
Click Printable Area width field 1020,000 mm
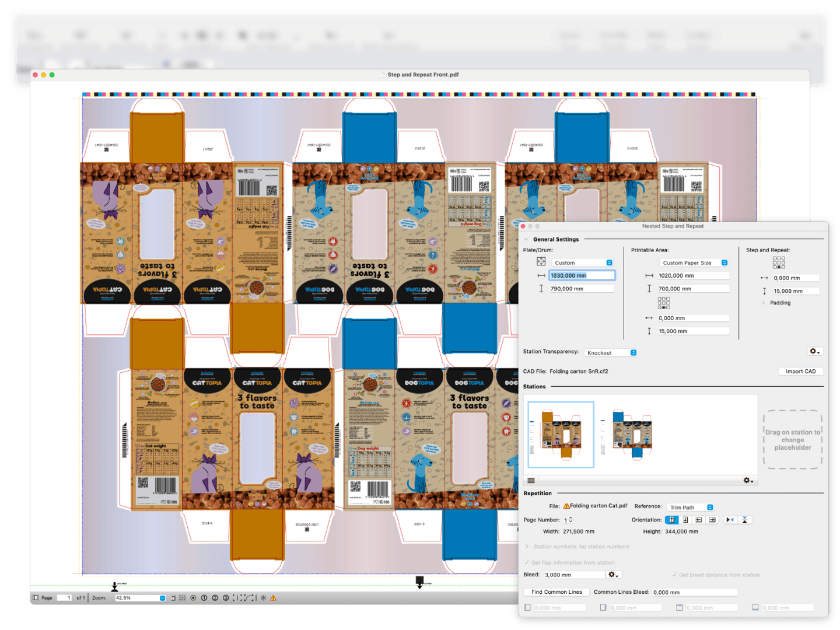(x=693, y=275)
